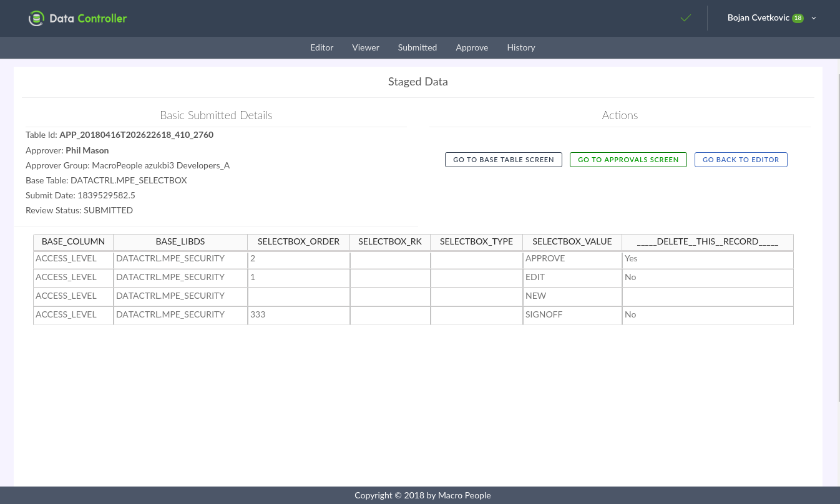Click the Data Controller logo icon
The height and width of the screenshot is (504, 840).
click(x=37, y=19)
